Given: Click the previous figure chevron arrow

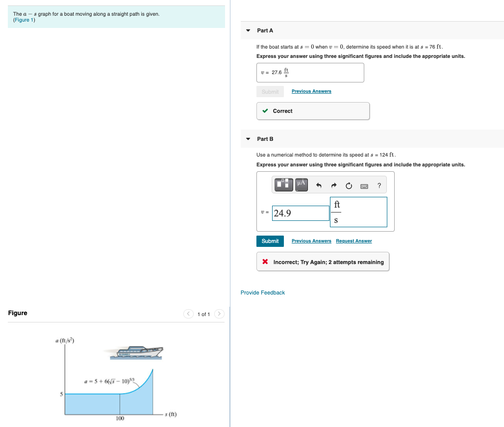Looking at the screenshot, I should click(x=188, y=314).
